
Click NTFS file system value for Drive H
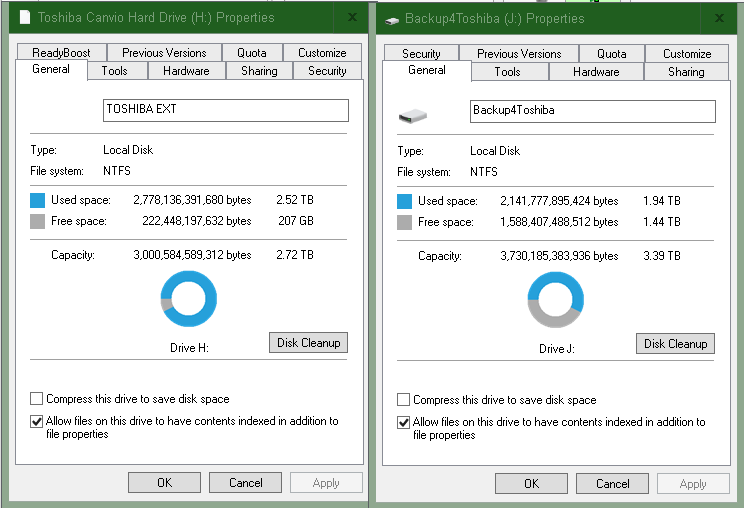click(x=117, y=171)
